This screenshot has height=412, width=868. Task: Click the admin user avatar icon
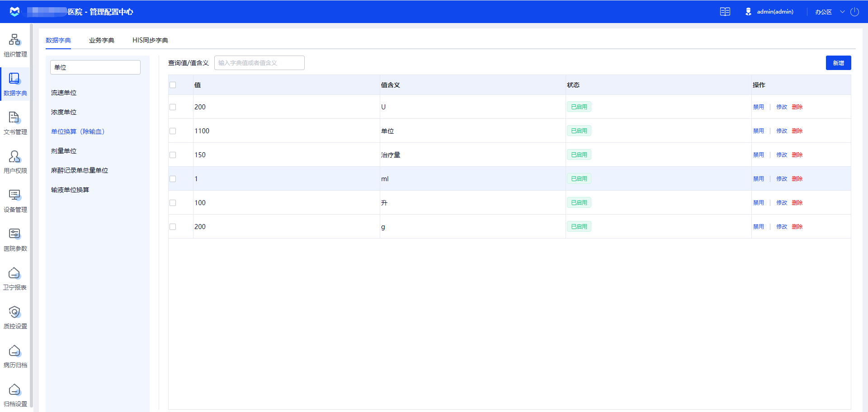(748, 12)
